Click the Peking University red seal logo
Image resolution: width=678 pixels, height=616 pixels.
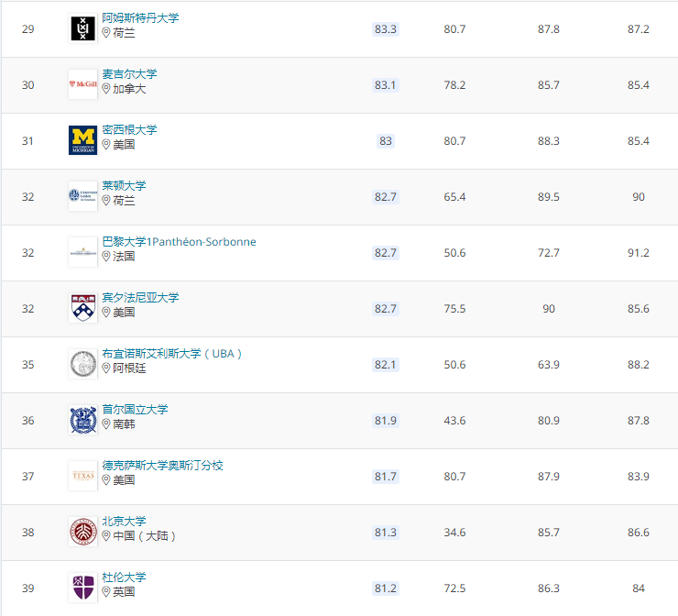click(82, 532)
